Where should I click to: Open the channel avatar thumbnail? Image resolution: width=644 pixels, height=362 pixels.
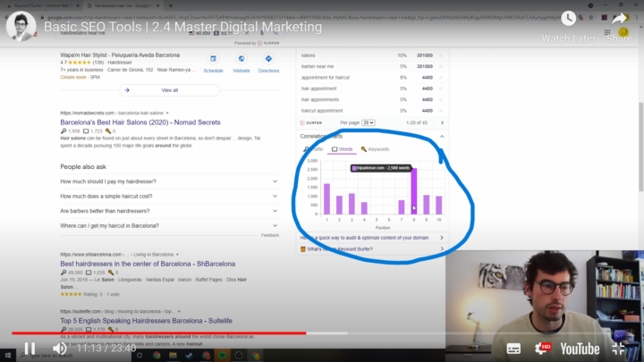tap(21, 26)
